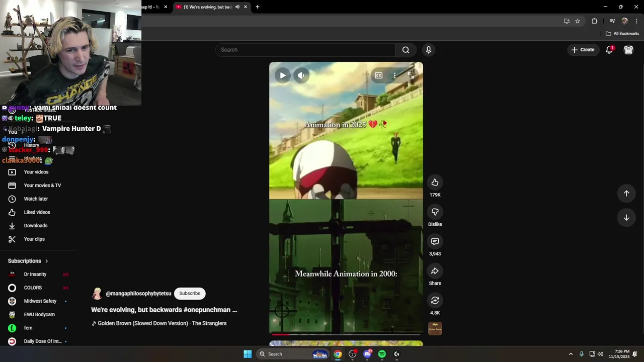Open the fern channel
This screenshot has width=644, height=362.
(x=28, y=328)
